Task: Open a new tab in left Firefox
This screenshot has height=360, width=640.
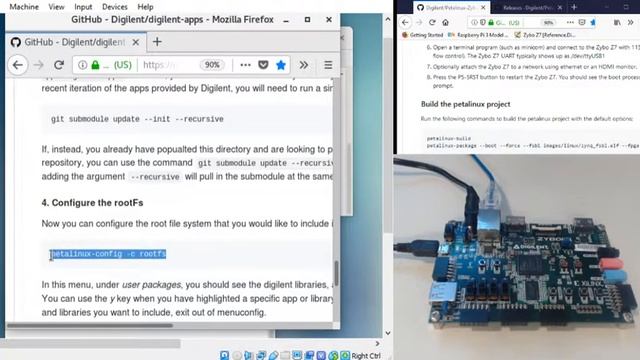Action: pyautogui.click(x=157, y=42)
